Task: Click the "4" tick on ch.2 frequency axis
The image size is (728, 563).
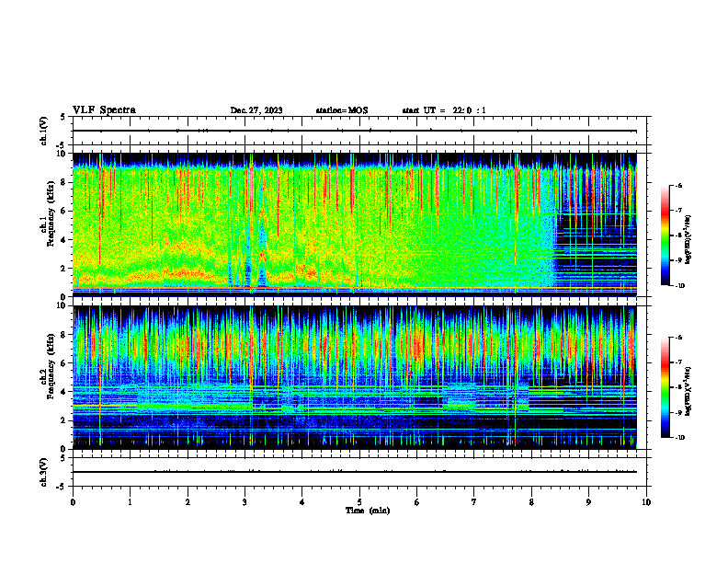Action: point(64,392)
